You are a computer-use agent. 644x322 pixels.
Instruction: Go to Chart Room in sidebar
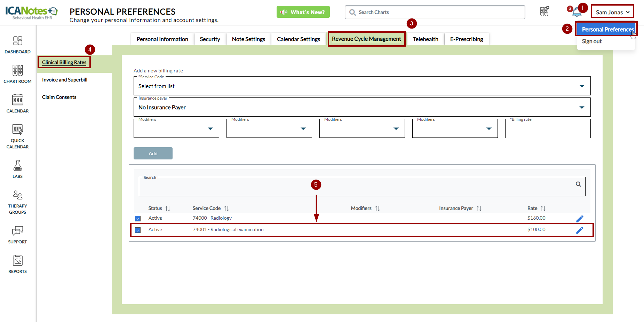tap(17, 74)
